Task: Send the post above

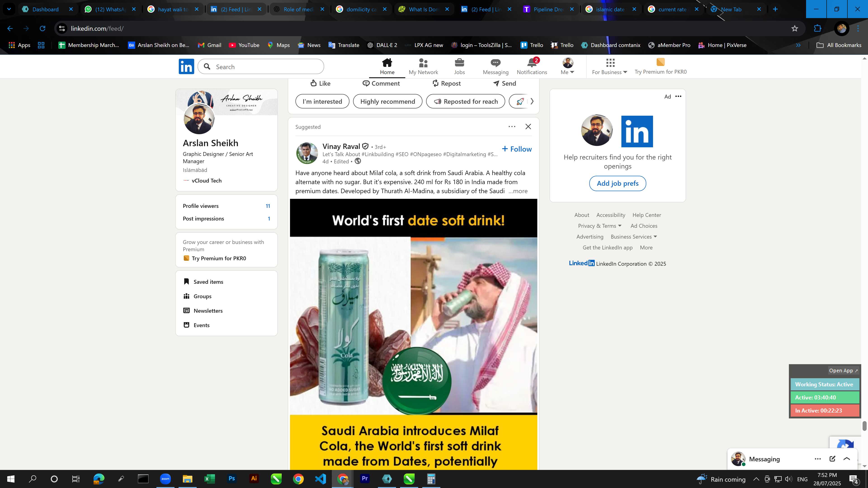Action: [504, 83]
